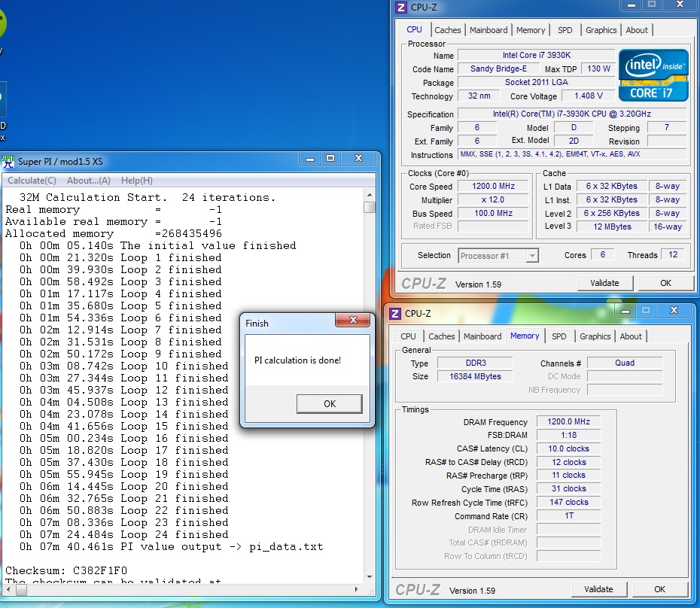Click the FSB:DRAM value 1:18
This screenshot has width=700, height=608.
[x=568, y=435]
